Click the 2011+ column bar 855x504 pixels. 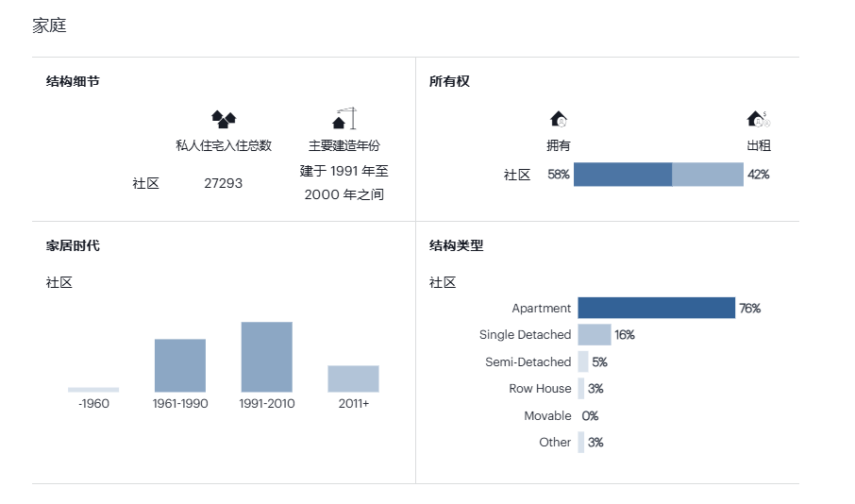pyautogui.click(x=353, y=378)
